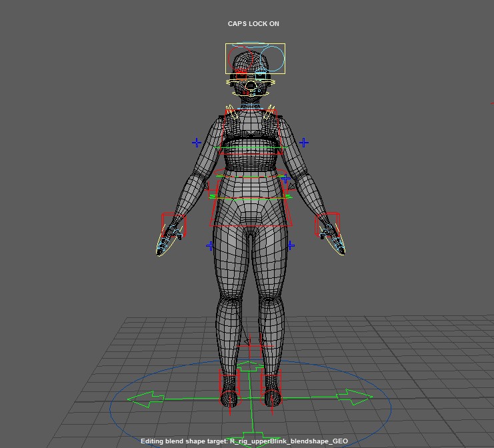
Task: Pick red toe circle on viewport-left foot
Action: click(230, 398)
